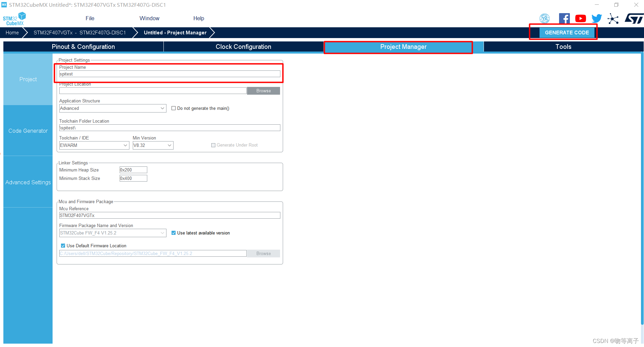Click the STM32CubeMX logo icon
The width and height of the screenshot is (644, 347).
tap(14, 19)
